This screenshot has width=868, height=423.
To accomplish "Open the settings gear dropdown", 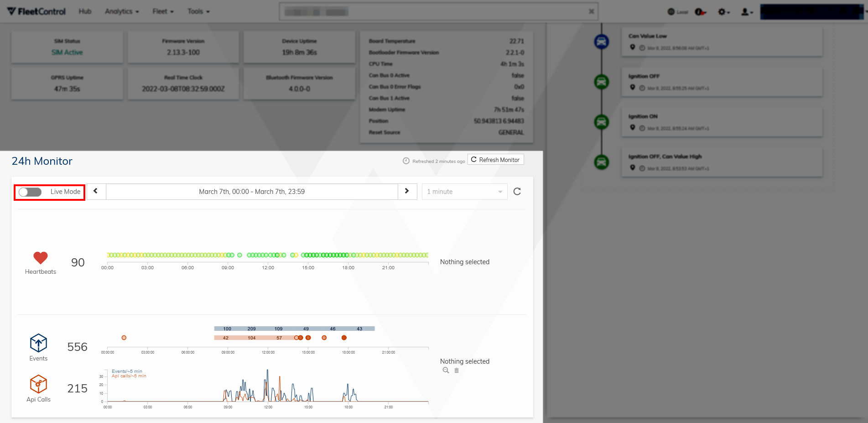I will pyautogui.click(x=724, y=12).
